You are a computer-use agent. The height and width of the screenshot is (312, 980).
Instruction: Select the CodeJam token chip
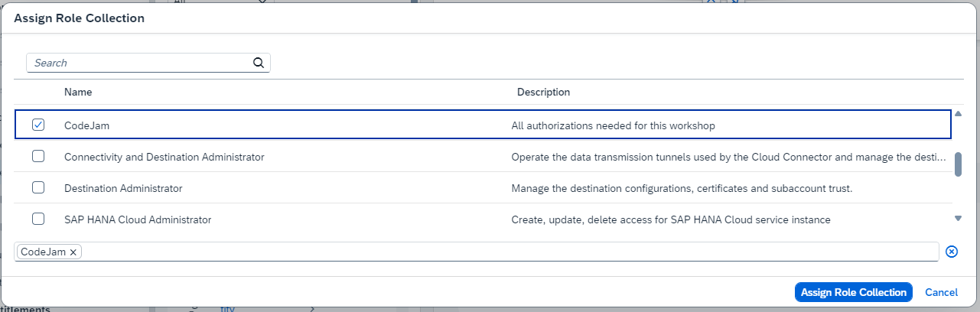[x=43, y=252]
